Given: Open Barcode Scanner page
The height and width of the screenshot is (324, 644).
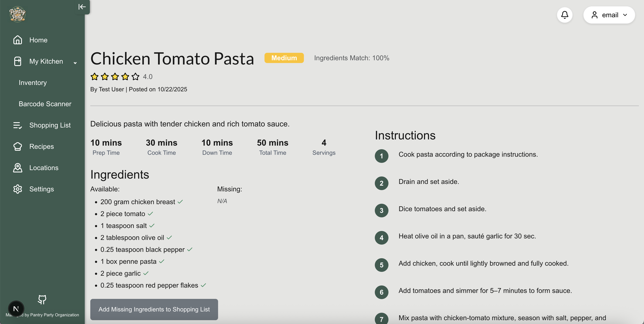Looking at the screenshot, I should tap(45, 104).
